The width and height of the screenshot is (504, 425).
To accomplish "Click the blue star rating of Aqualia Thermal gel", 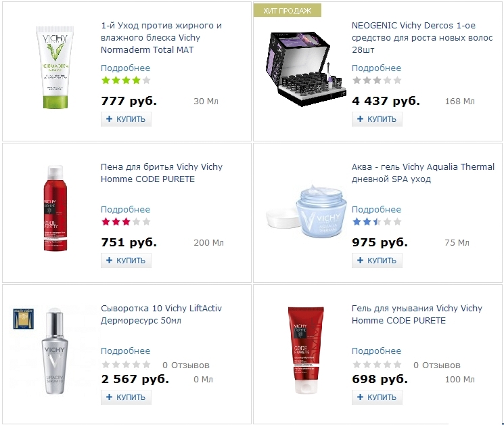I will (377, 221).
